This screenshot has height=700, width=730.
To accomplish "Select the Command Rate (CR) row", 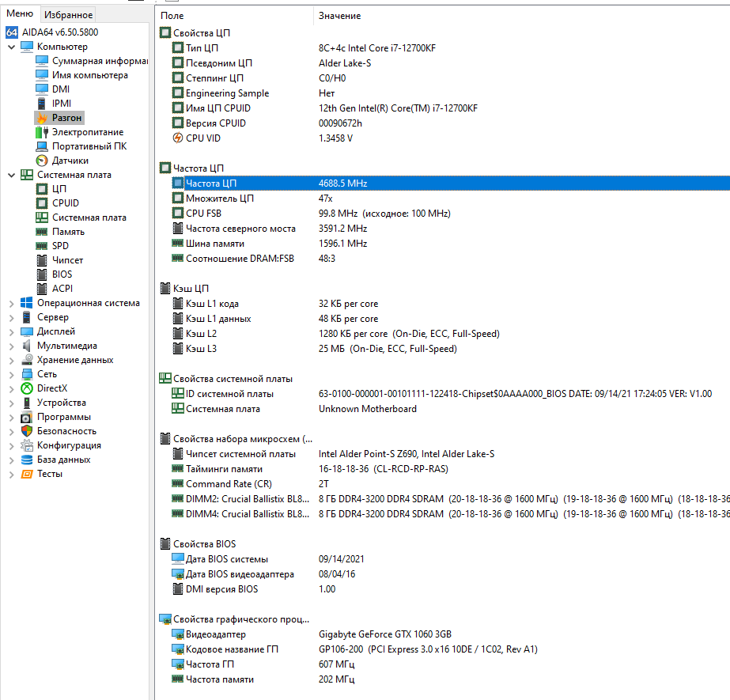I will click(451, 484).
